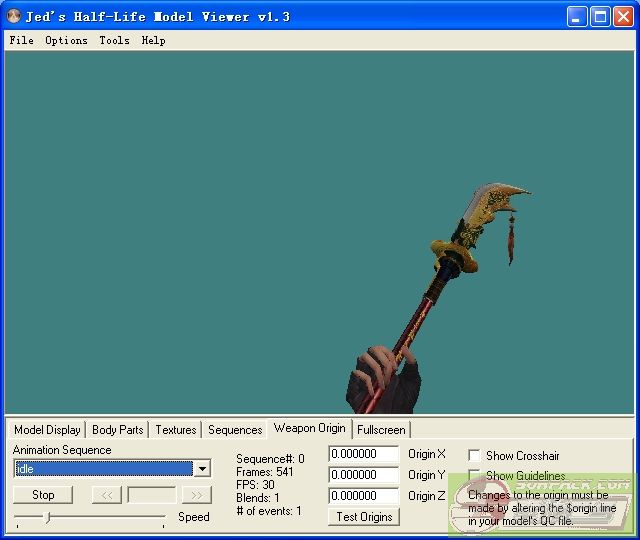The width and height of the screenshot is (640, 540).
Task: Maximize the Model Viewer window
Action: point(600,16)
